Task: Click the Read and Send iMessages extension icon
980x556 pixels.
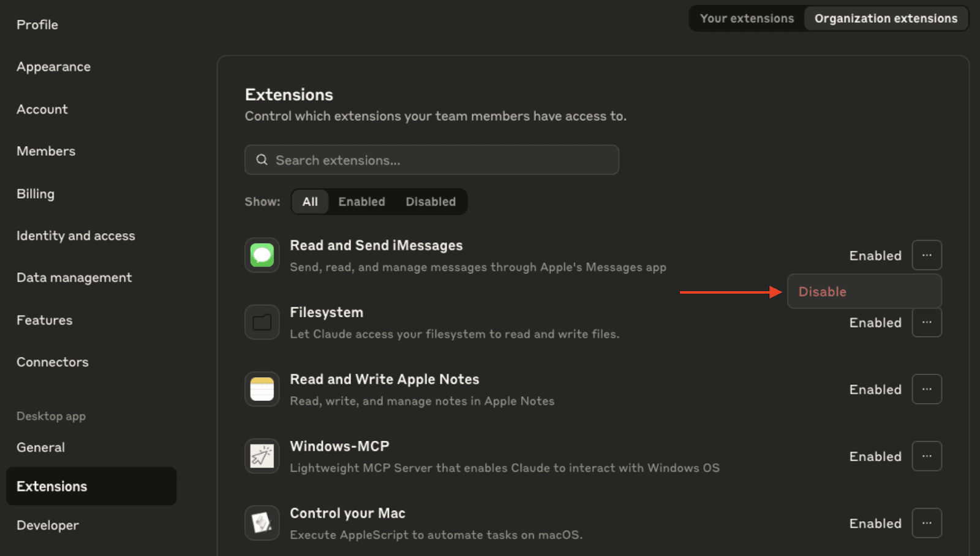Action: point(262,255)
